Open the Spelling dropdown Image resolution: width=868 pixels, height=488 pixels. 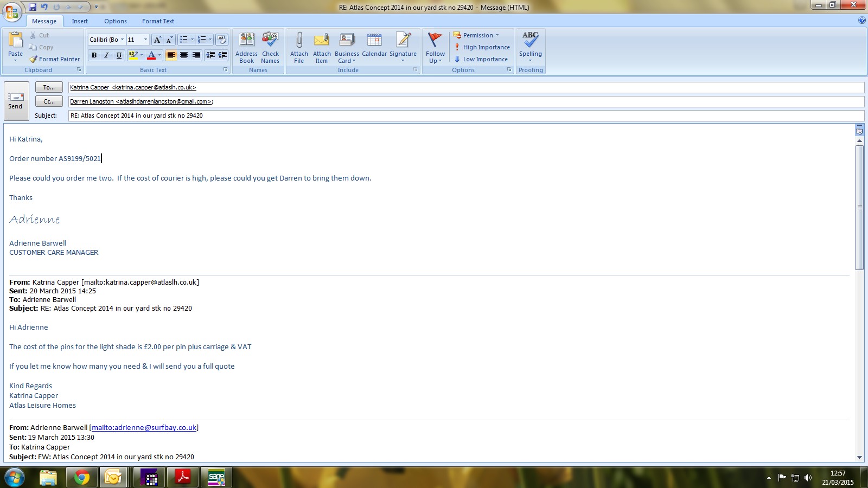(x=531, y=48)
